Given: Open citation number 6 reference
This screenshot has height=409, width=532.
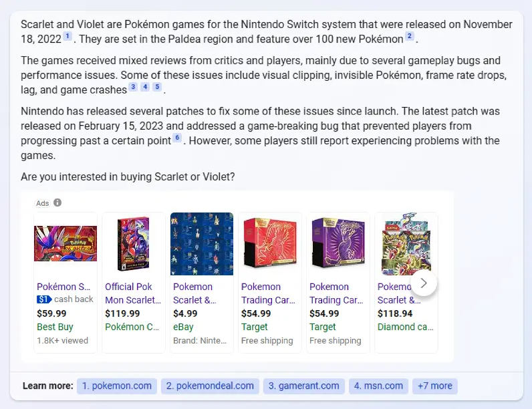Looking at the screenshot, I should tap(177, 138).
